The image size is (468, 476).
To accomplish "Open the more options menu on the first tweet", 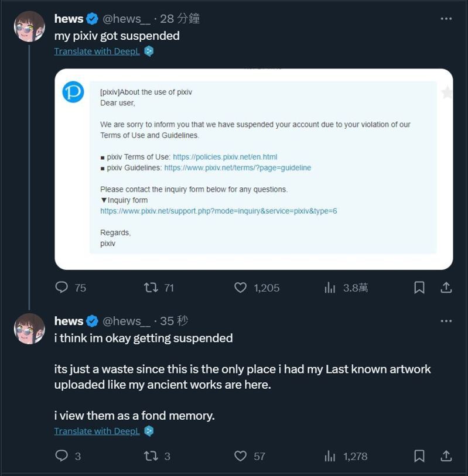I will tap(446, 19).
